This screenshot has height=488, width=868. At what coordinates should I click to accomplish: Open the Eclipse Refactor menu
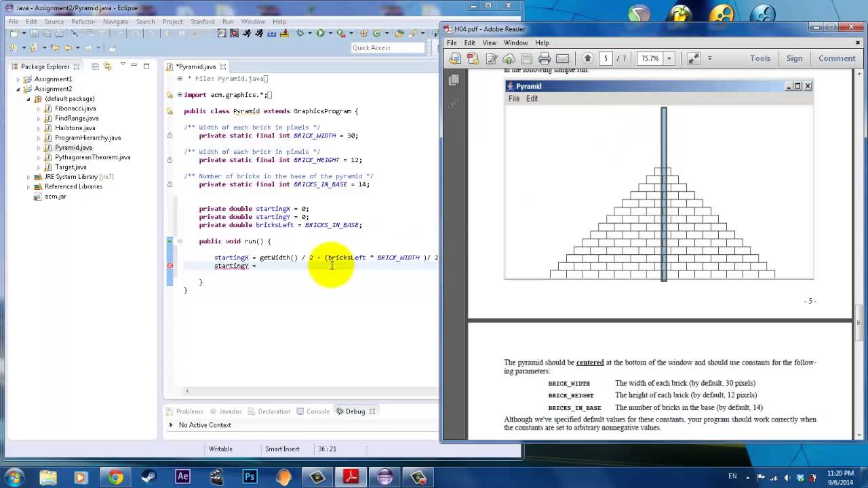click(83, 22)
